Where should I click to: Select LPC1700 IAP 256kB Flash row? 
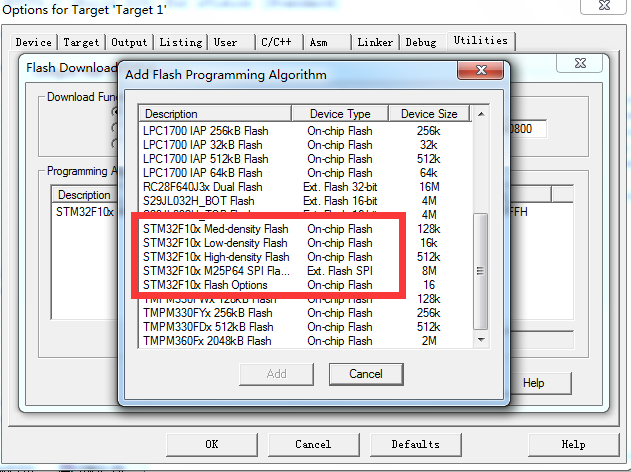click(305, 131)
